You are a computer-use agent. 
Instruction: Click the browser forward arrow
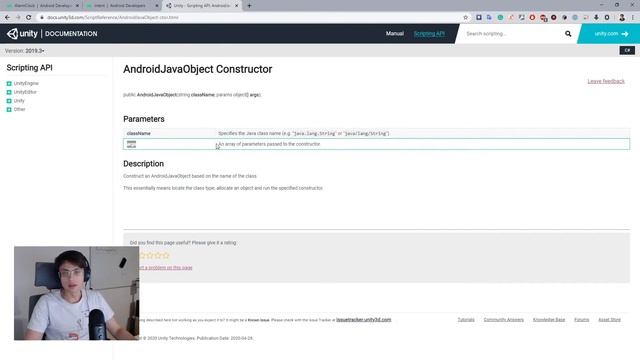(18, 18)
